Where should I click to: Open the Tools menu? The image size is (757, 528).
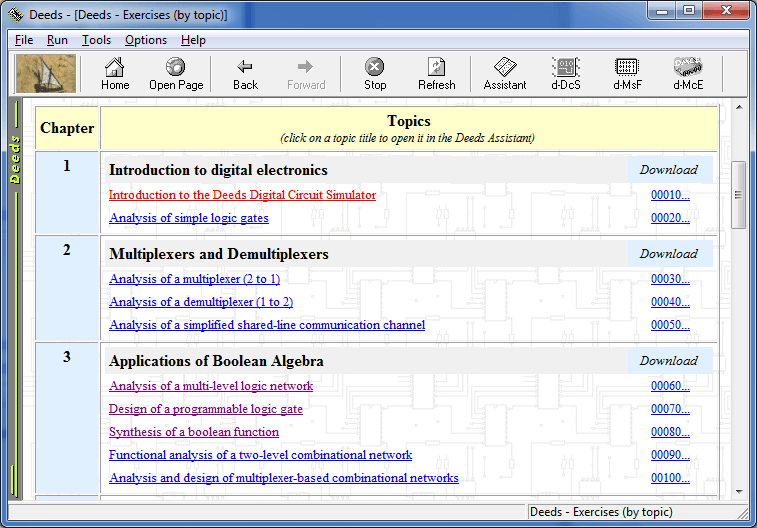click(x=96, y=40)
